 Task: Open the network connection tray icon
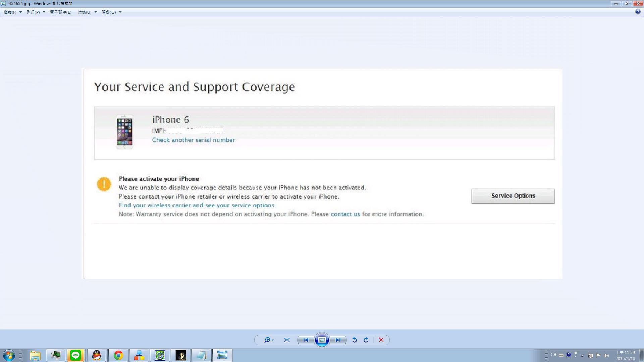[x=590, y=356]
